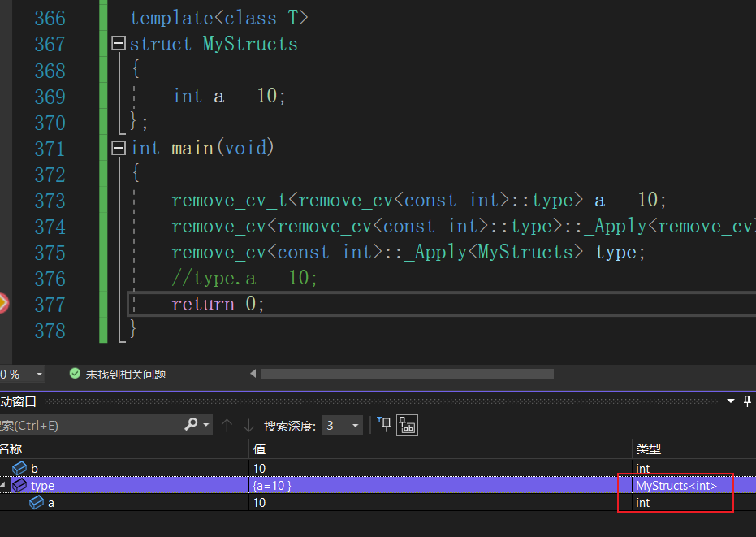
Task: Collapse the MyStructs struct fold marker
Action: (x=119, y=43)
